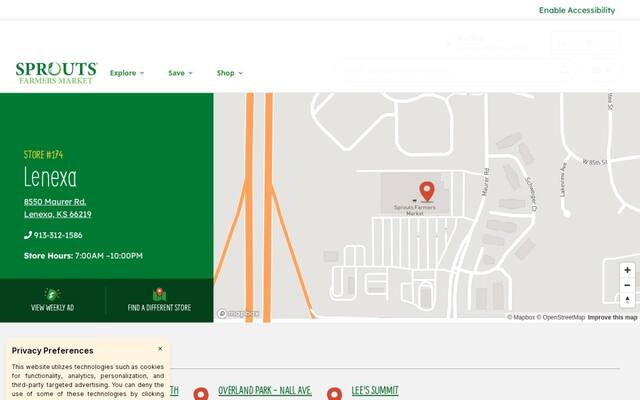Viewport: 640px width, 400px height.
Task: Click the W 85th St label on map
Action: [x=595, y=162]
